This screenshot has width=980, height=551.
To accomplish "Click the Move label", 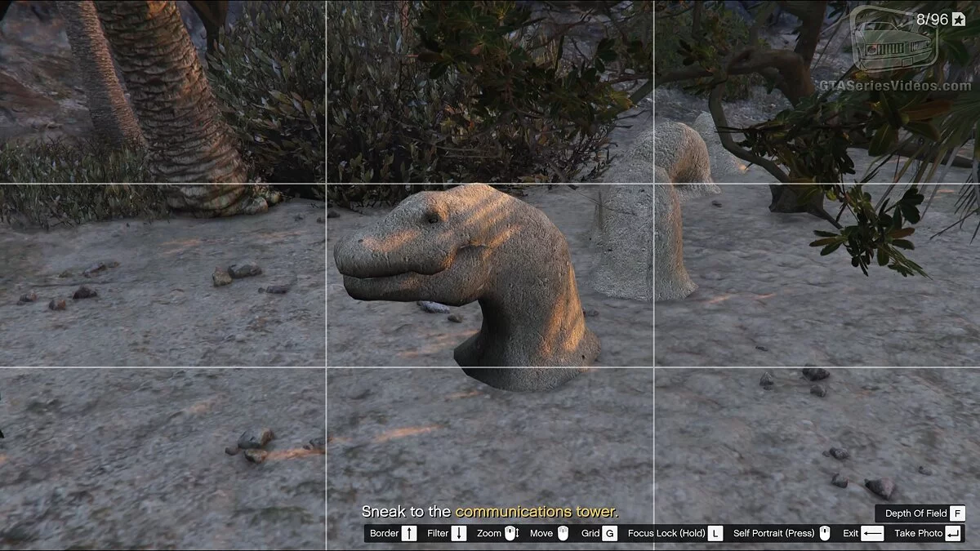I will [541, 533].
